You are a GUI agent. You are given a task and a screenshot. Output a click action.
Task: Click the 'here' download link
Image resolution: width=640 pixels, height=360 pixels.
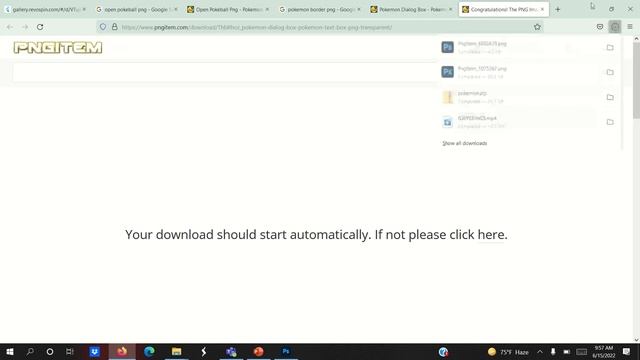click(491, 235)
